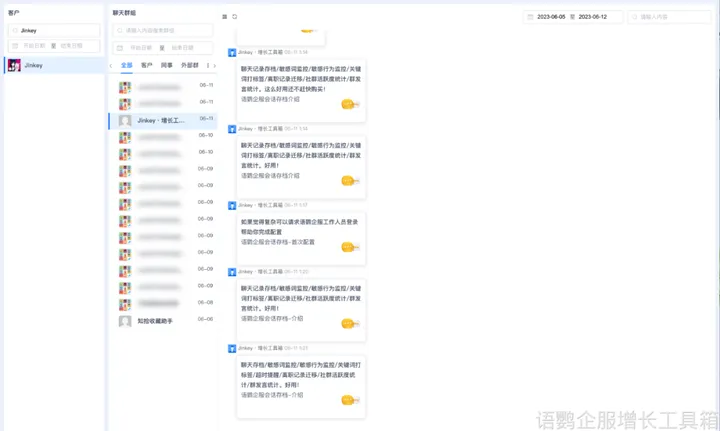Click the chat group search input field

[165, 31]
